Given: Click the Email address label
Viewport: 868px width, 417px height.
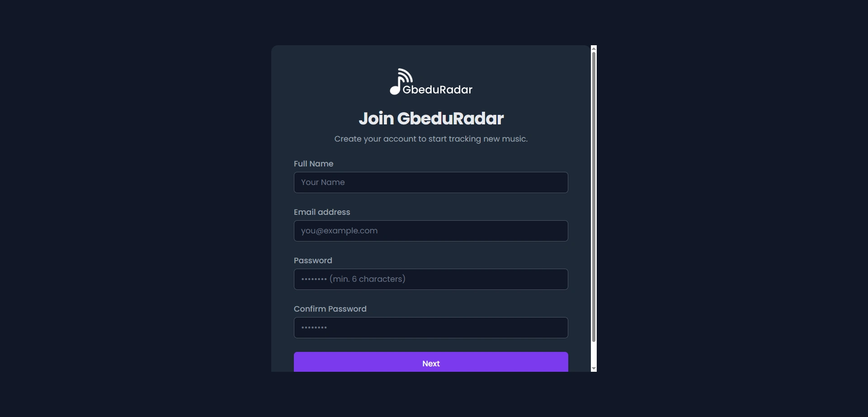Looking at the screenshot, I should click(x=322, y=212).
